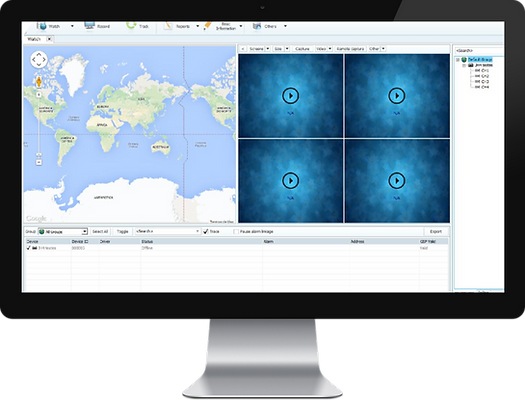Open the Video dropdown arrow

coord(330,49)
